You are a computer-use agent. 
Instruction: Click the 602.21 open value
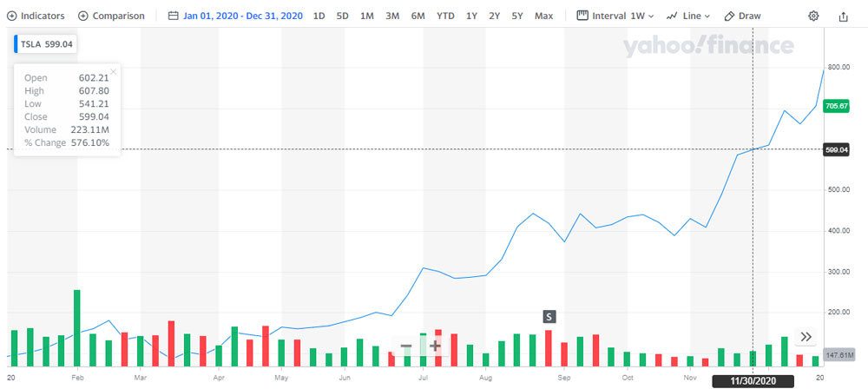(x=94, y=78)
